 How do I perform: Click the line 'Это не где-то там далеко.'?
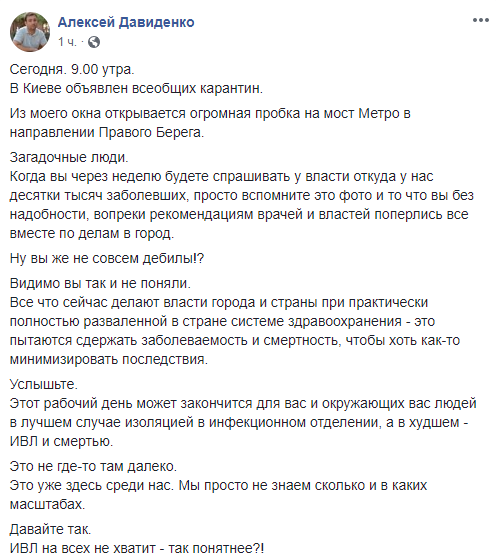93,466
